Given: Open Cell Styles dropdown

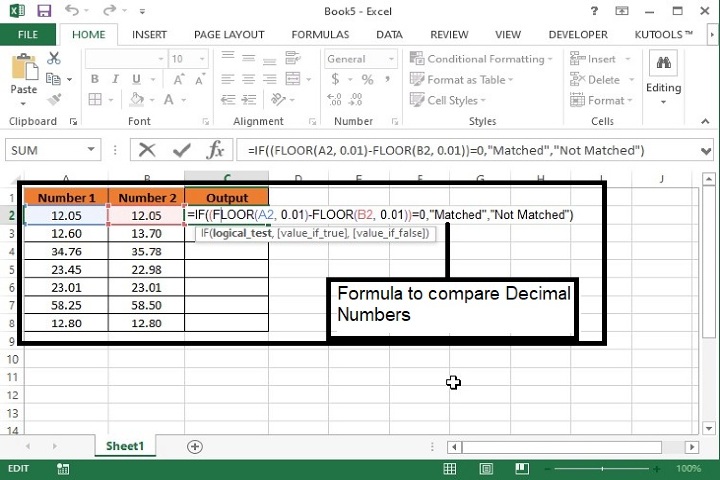Looking at the screenshot, I should 448,100.
